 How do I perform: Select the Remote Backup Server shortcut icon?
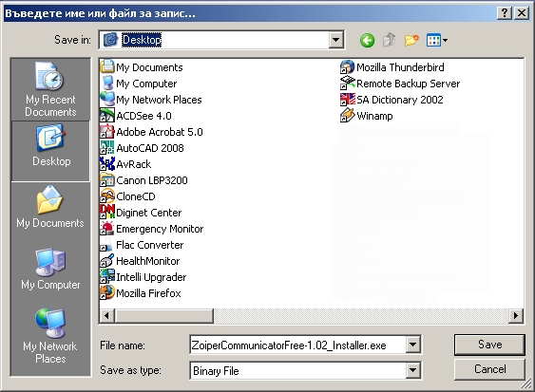(x=348, y=83)
